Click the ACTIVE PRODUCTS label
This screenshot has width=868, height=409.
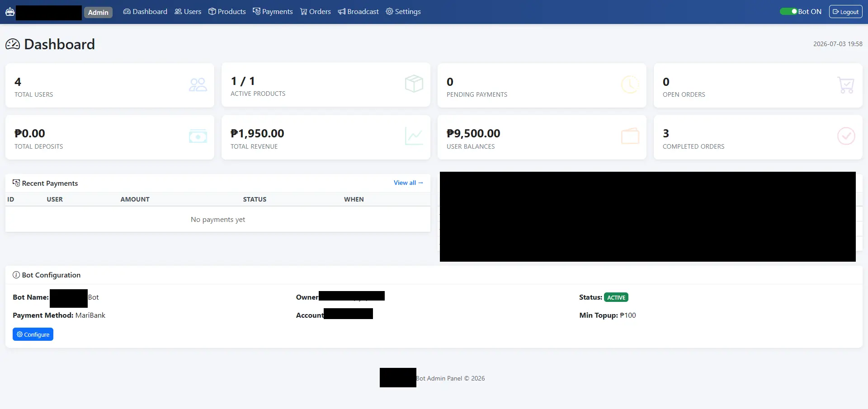(x=258, y=94)
